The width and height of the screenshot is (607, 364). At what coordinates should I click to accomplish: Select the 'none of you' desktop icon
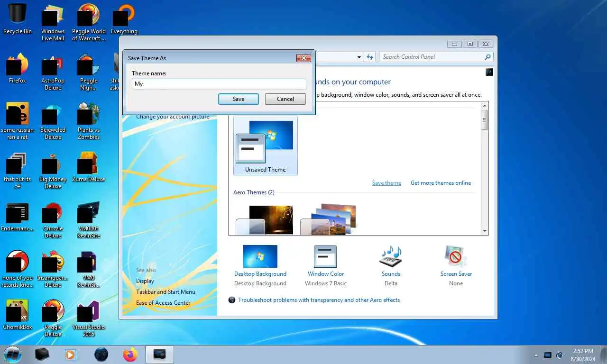click(18, 269)
